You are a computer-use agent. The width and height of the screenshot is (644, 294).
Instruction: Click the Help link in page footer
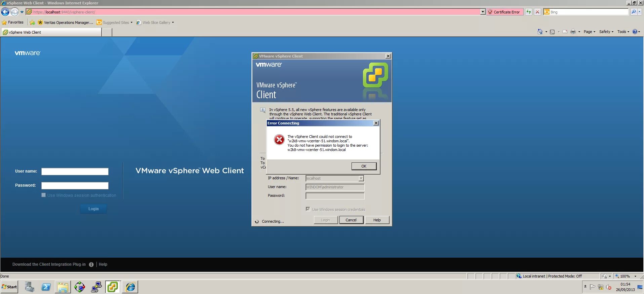coord(103,264)
